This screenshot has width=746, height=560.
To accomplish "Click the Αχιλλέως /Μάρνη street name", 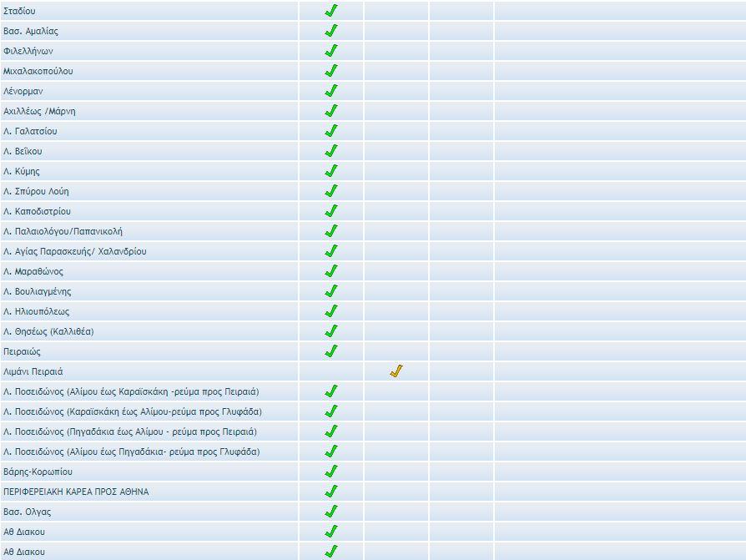I will pyautogui.click(x=40, y=111).
